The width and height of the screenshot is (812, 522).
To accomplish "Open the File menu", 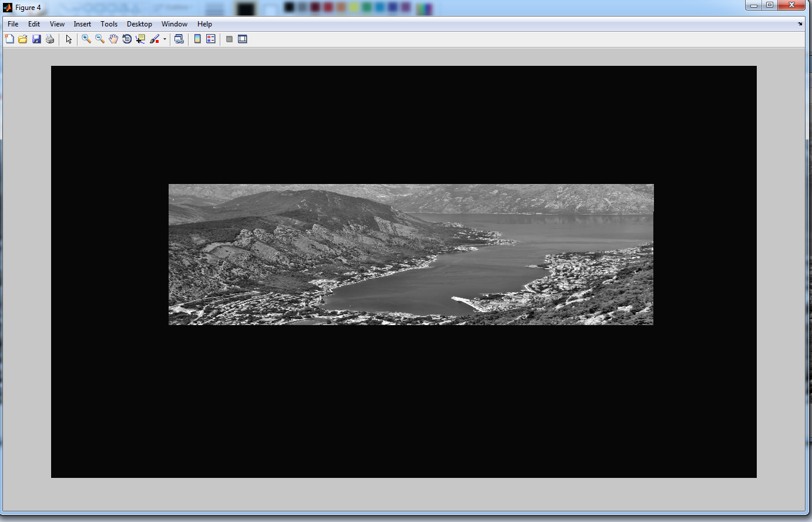I will tap(13, 24).
